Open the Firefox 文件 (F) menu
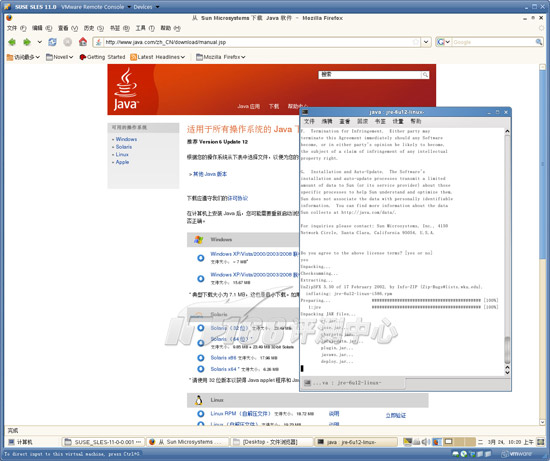The image size is (550, 461). [x=16, y=28]
